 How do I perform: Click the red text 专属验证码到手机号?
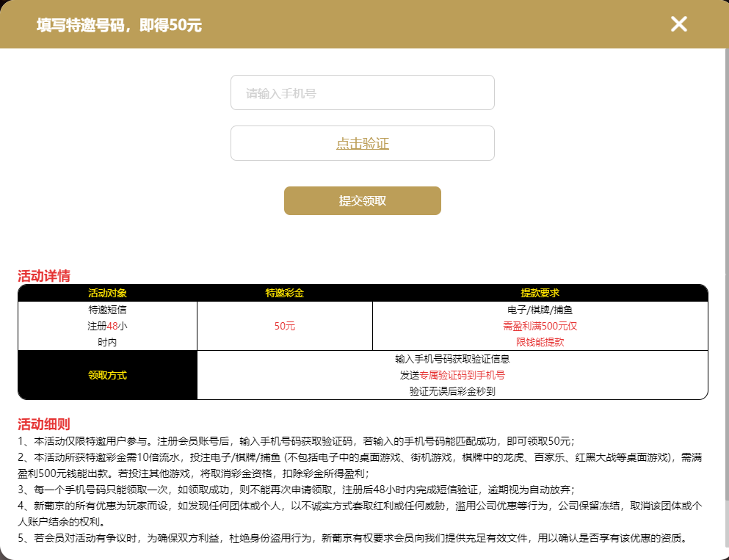pyautogui.click(x=462, y=375)
